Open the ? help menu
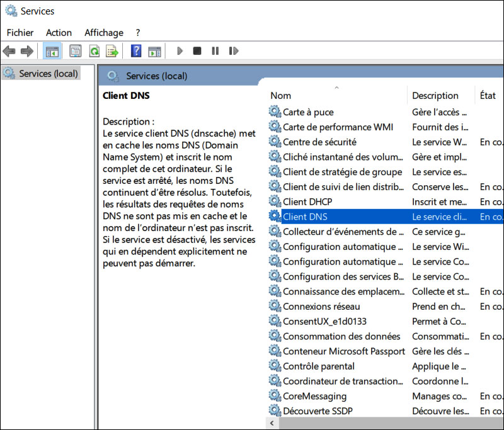Viewport: 504px width, 430px height. tap(138, 33)
